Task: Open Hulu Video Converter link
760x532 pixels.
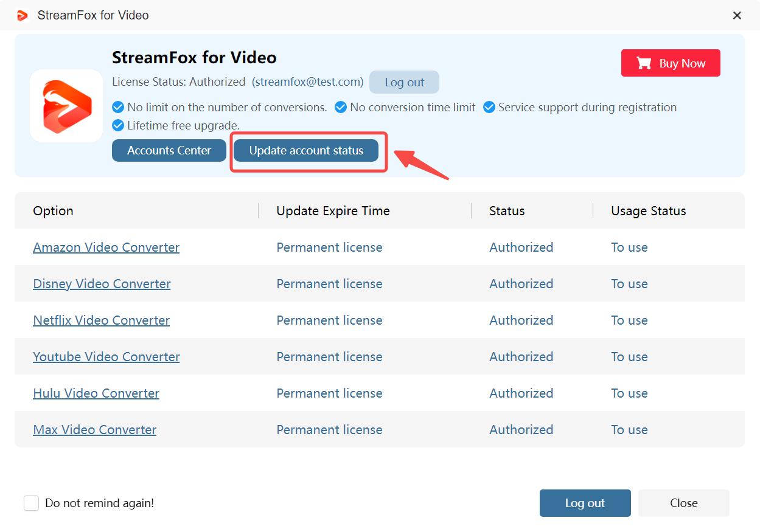Action: [x=96, y=393]
